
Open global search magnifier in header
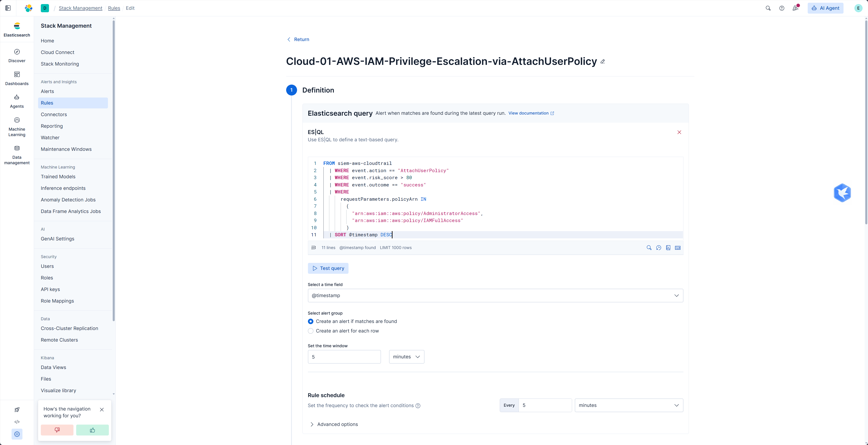click(768, 8)
